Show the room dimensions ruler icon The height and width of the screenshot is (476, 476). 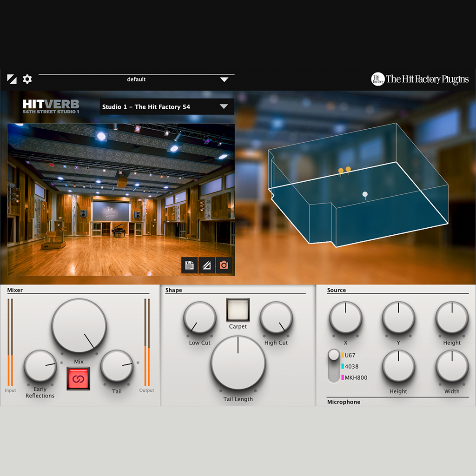tap(206, 265)
